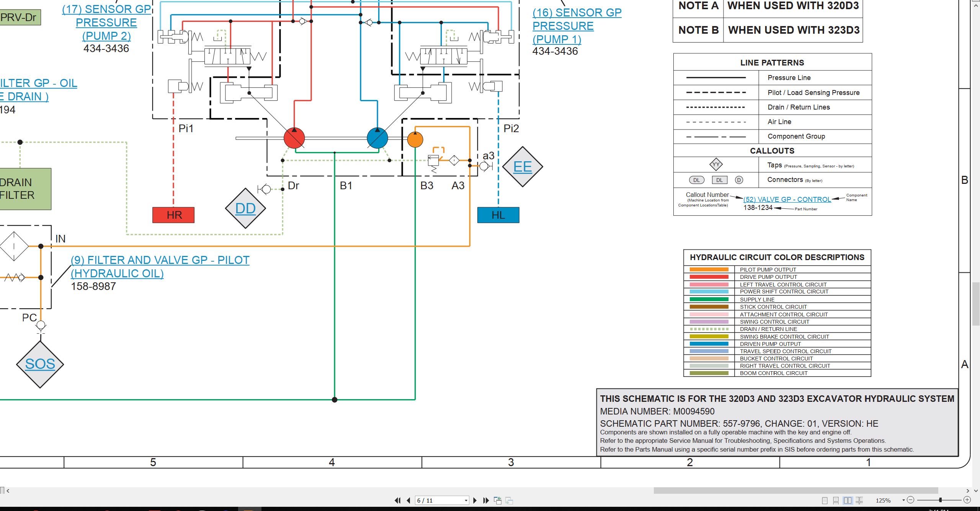Switch to single page view
This screenshot has width=980, height=511.
[825, 500]
